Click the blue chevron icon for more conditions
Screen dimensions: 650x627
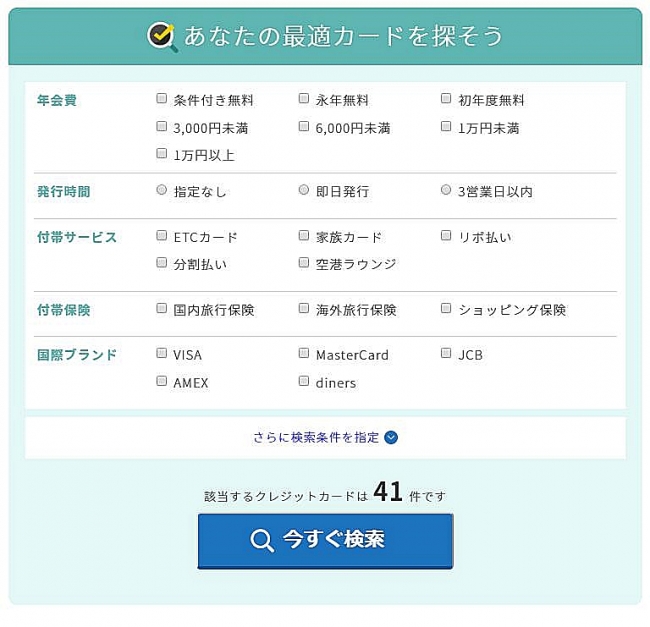[391, 437]
